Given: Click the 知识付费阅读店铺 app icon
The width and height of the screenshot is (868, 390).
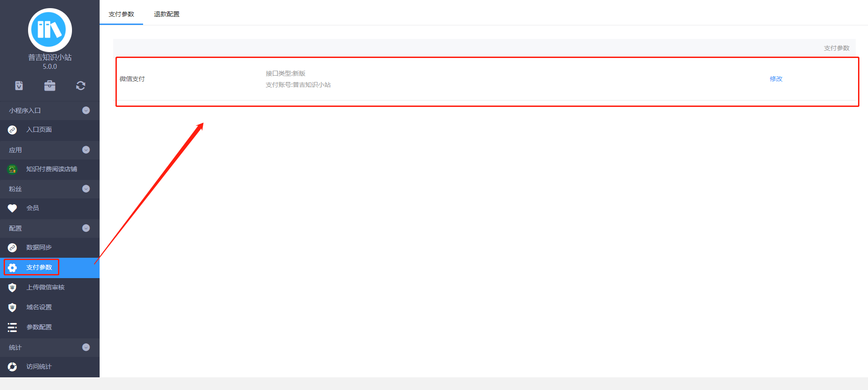Looking at the screenshot, I should click(x=12, y=169).
